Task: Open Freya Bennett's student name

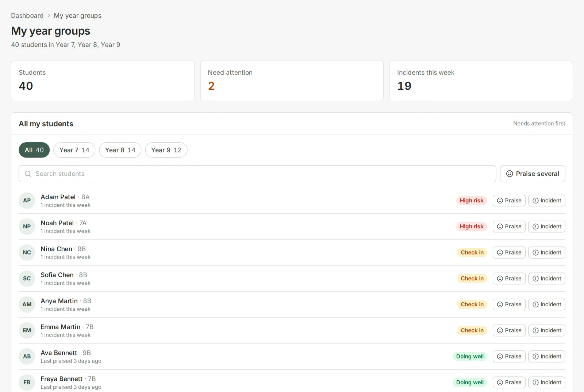Action: click(x=61, y=379)
